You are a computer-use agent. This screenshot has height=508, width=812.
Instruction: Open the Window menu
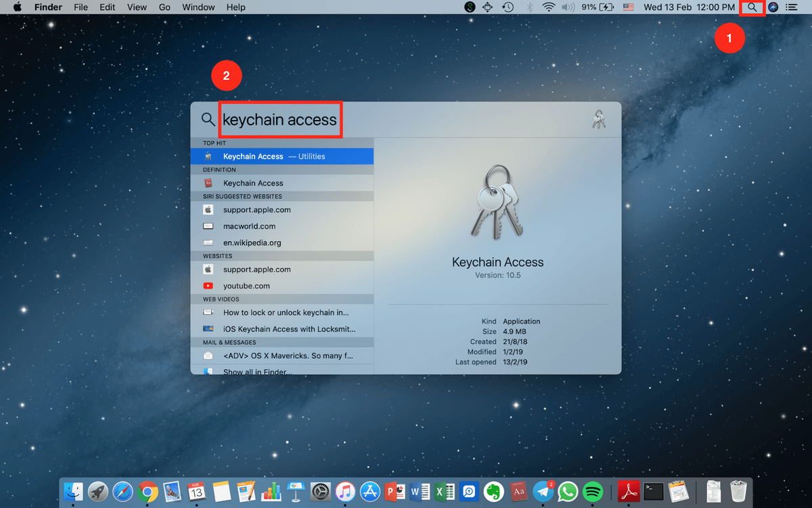pyautogui.click(x=198, y=7)
